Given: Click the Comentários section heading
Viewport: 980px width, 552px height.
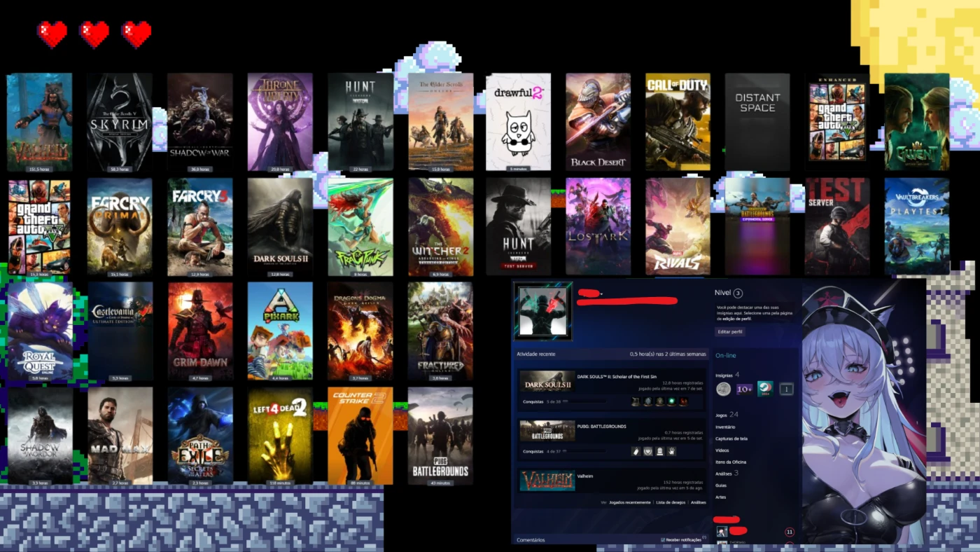Looking at the screenshot, I should pyautogui.click(x=530, y=540).
